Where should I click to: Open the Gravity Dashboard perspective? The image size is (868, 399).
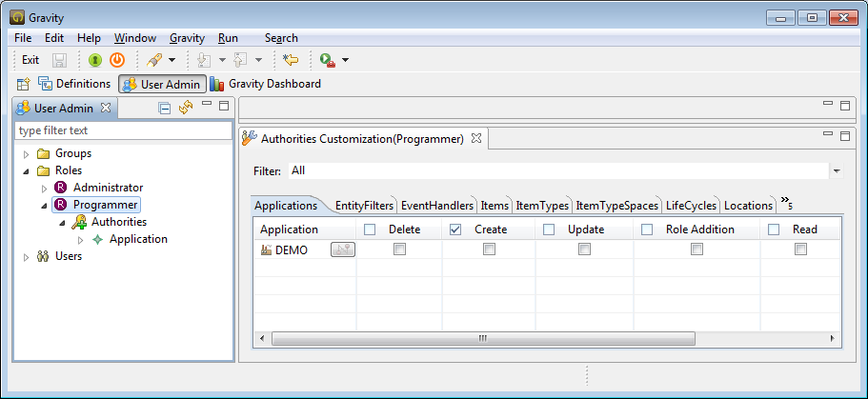(266, 84)
